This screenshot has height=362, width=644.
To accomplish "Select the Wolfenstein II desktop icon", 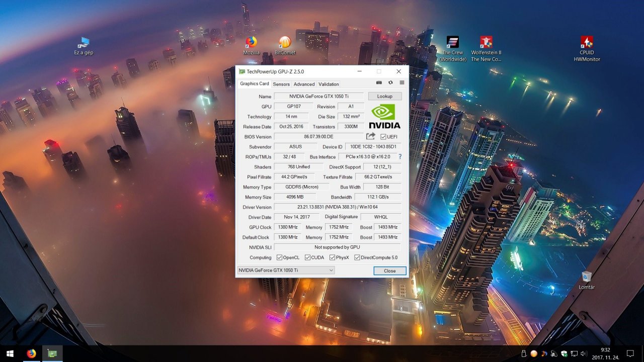I will 486,49.
